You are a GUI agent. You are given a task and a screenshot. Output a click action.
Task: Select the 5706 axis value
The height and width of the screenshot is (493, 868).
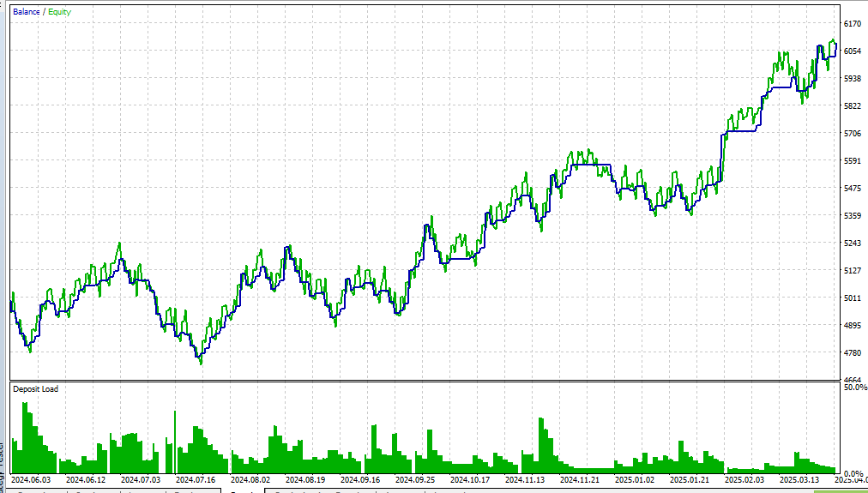click(853, 134)
